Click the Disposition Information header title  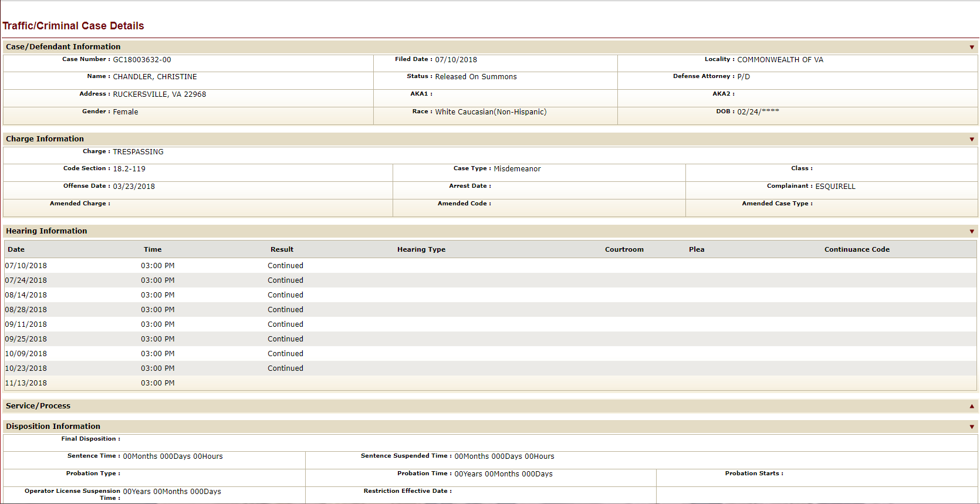pos(53,427)
